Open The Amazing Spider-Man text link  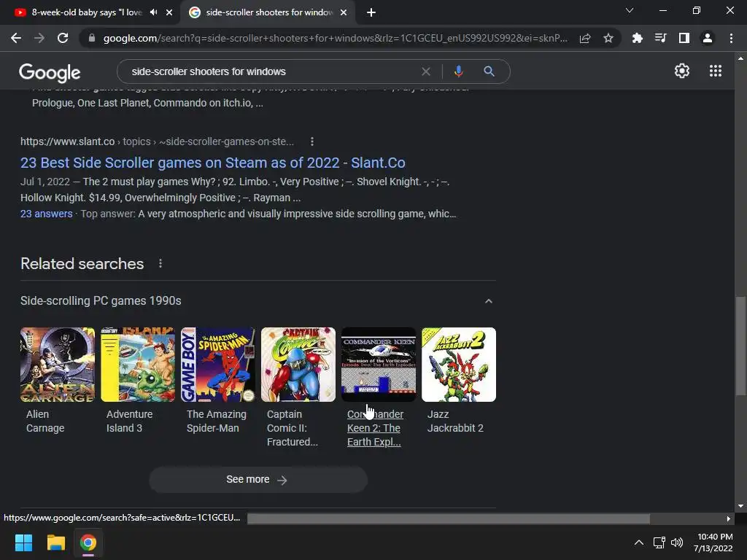click(x=216, y=421)
